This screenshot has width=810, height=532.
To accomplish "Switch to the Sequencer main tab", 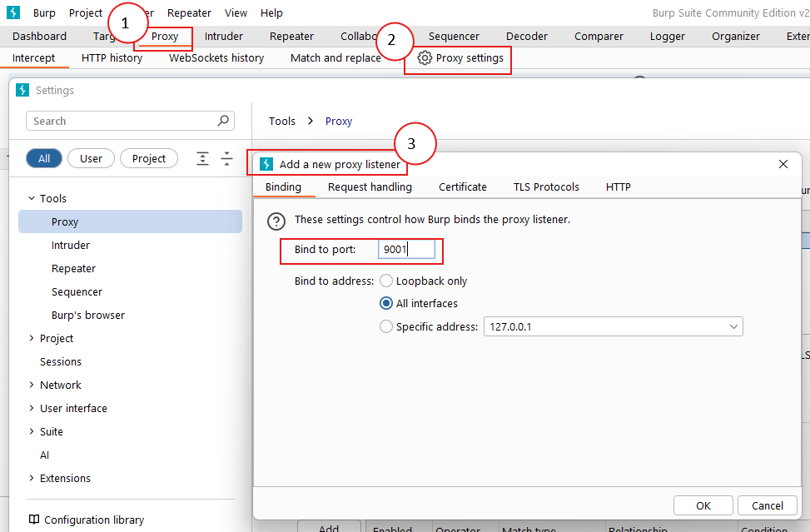I will 454,36.
